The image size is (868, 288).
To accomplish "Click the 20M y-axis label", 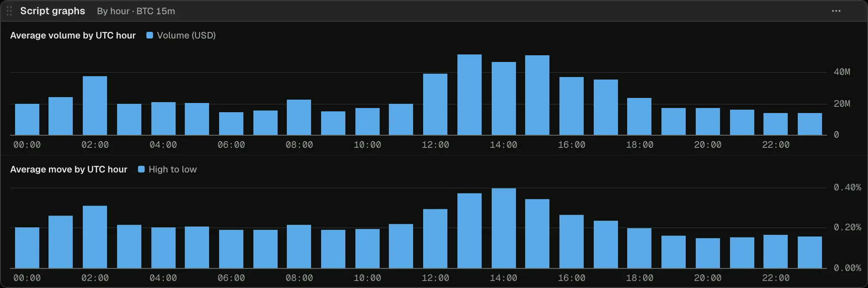I will (x=842, y=104).
